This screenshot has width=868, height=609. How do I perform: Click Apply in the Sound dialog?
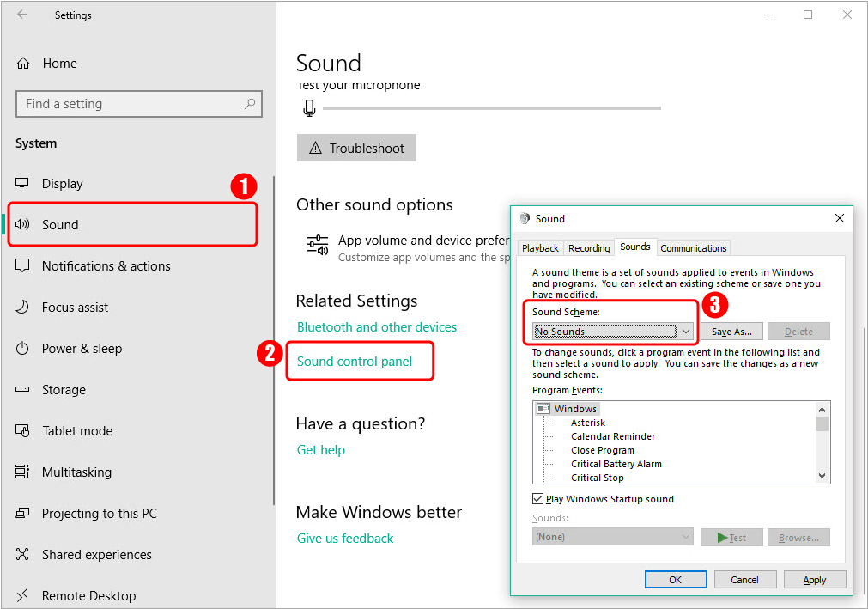[x=815, y=580]
